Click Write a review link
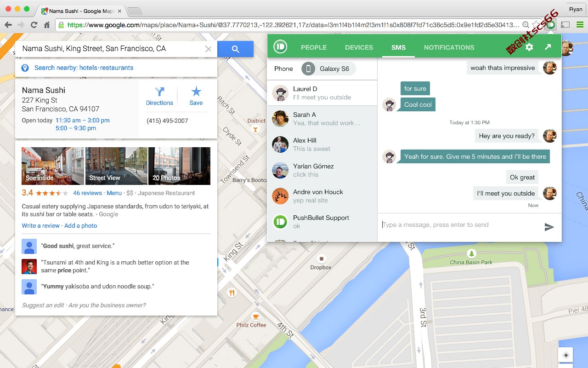588x368 pixels. (x=41, y=226)
